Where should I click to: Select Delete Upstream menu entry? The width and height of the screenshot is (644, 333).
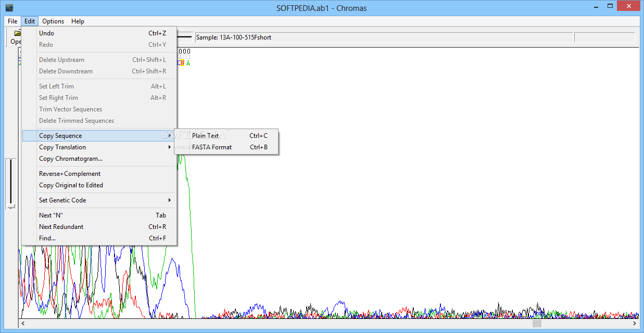99,60
